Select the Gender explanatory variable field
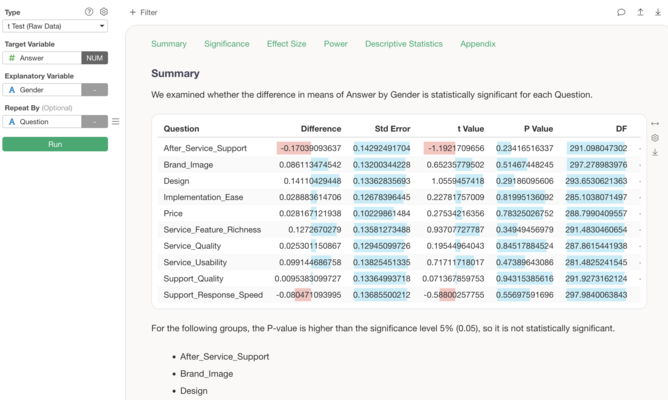 click(42, 90)
